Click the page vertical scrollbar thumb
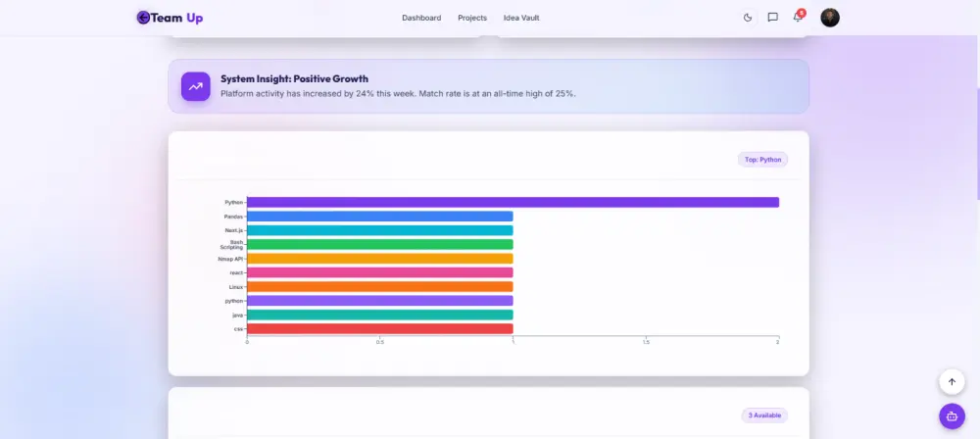This screenshot has width=980, height=439. [977, 144]
